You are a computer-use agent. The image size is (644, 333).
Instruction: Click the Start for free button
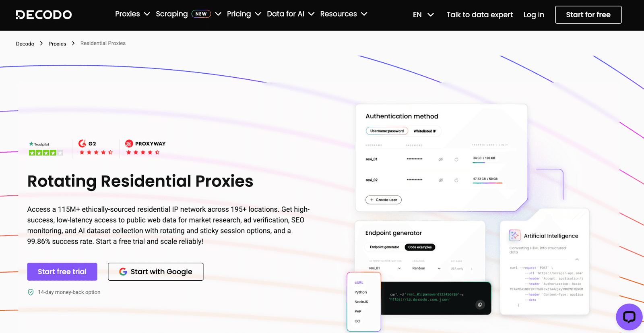[588, 15]
